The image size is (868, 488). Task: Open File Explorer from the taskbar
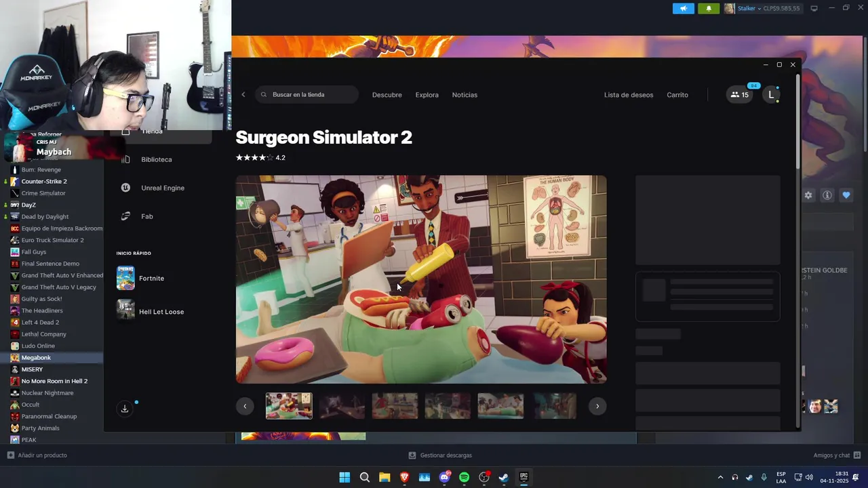384,477
